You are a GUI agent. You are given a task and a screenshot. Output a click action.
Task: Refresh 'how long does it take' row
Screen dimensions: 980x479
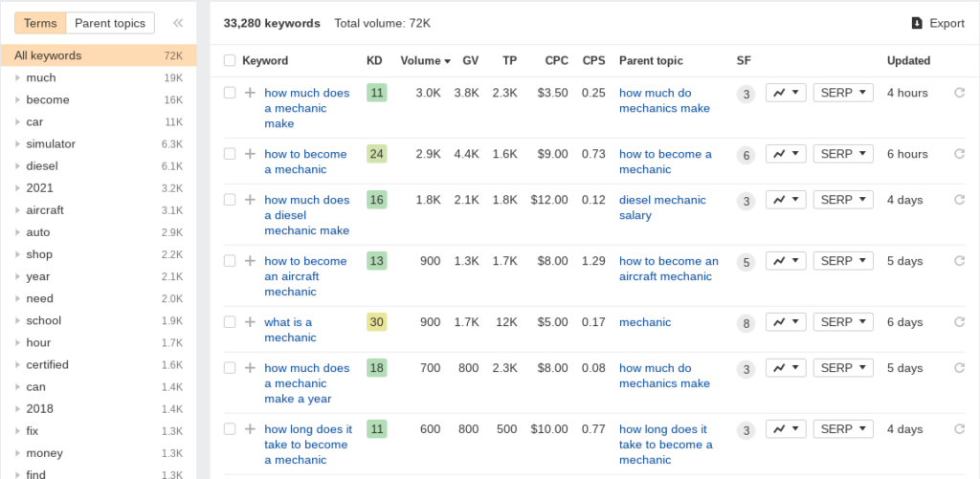[x=959, y=429]
